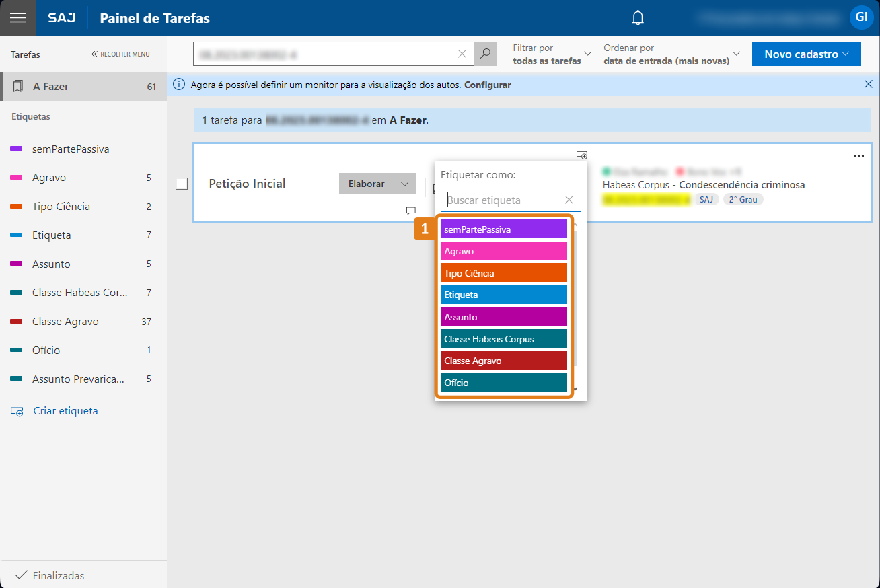The height and width of the screenshot is (588, 880).
Task: Select the A Fazer tasks tab
Action: pyautogui.click(x=83, y=87)
